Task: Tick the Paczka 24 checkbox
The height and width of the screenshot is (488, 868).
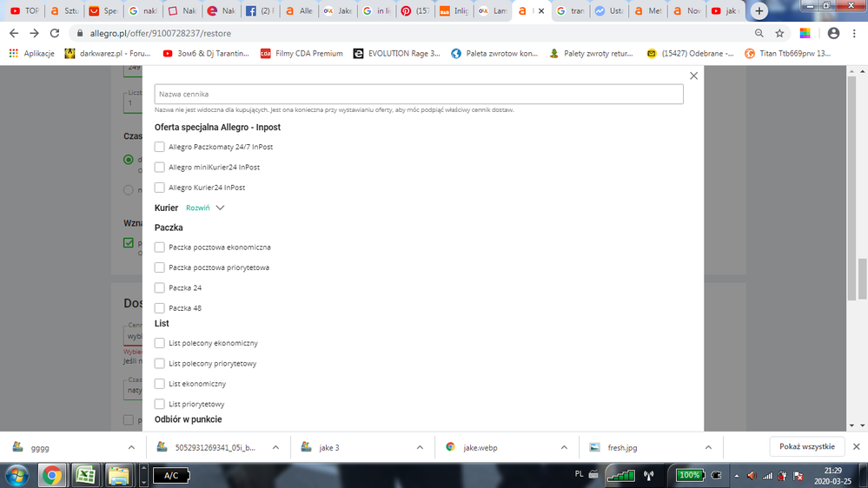Action: point(159,287)
